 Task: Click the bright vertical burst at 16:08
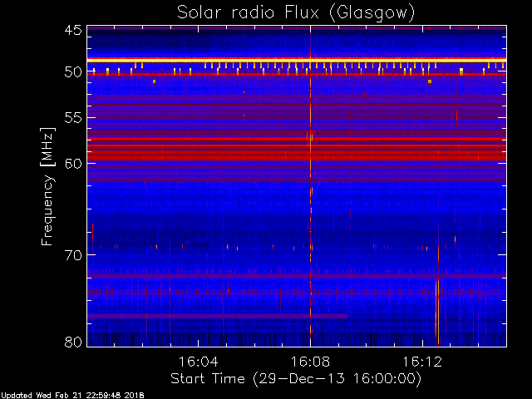[310, 186]
